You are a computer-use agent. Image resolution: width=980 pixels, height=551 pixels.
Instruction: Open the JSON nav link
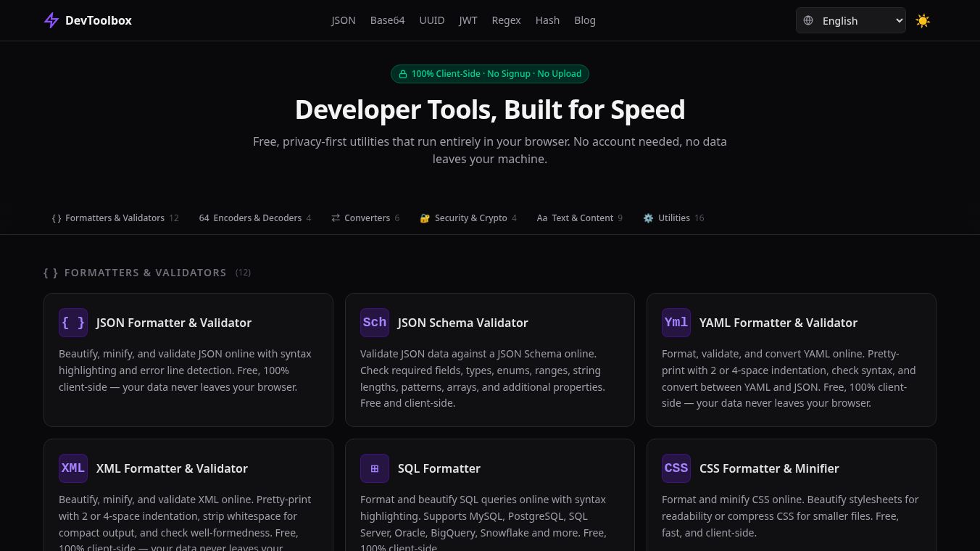(344, 20)
